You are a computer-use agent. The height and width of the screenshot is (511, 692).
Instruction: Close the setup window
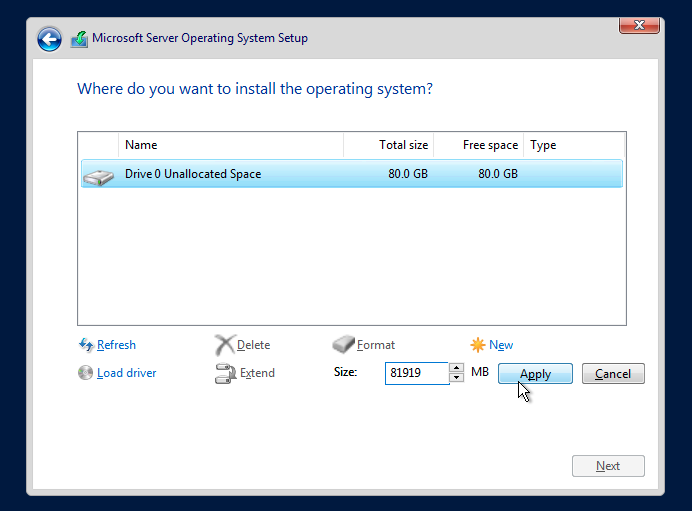pyautogui.click(x=639, y=25)
